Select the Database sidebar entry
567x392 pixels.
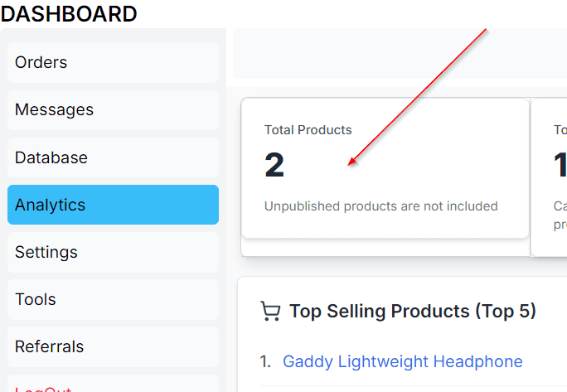click(113, 157)
